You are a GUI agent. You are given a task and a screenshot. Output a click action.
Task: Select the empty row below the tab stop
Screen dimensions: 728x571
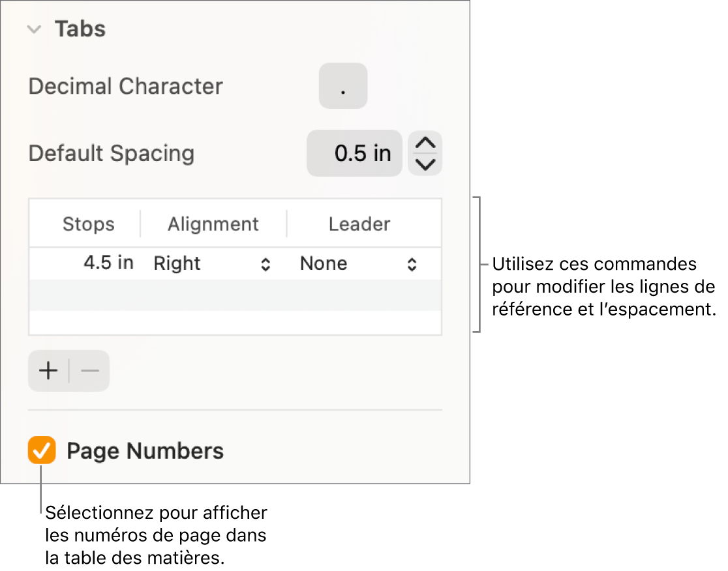[235, 295]
